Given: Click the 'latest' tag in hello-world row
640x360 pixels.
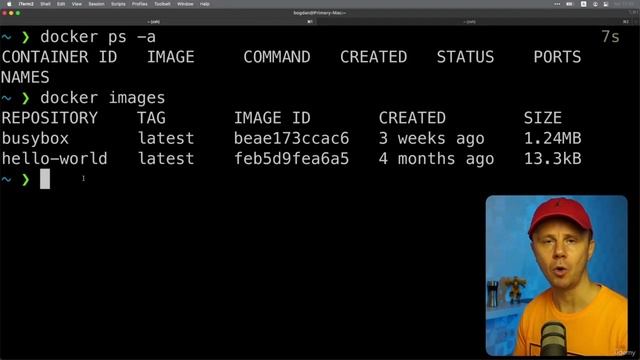Looking at the screenshot, I should point(166,159).
